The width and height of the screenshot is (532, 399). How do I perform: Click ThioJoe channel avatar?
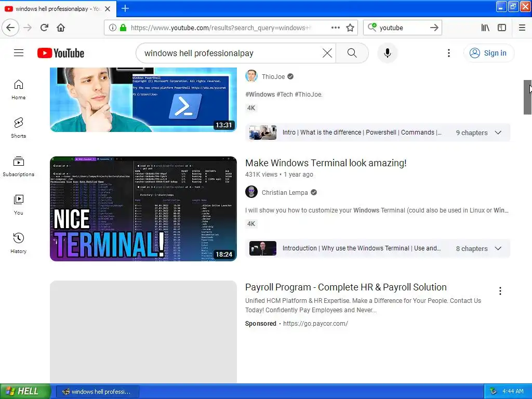coord(251,76)
